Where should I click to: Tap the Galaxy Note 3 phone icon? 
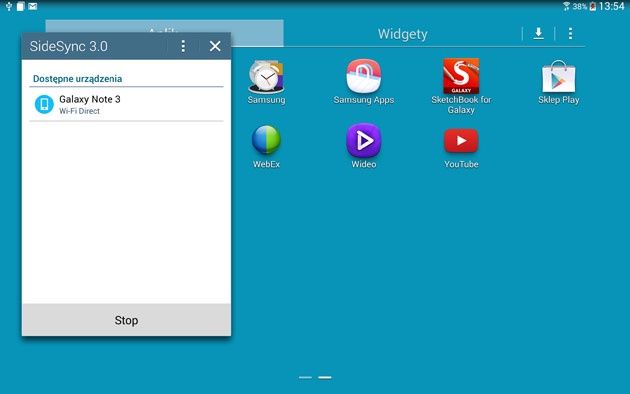tap(44, 104)
